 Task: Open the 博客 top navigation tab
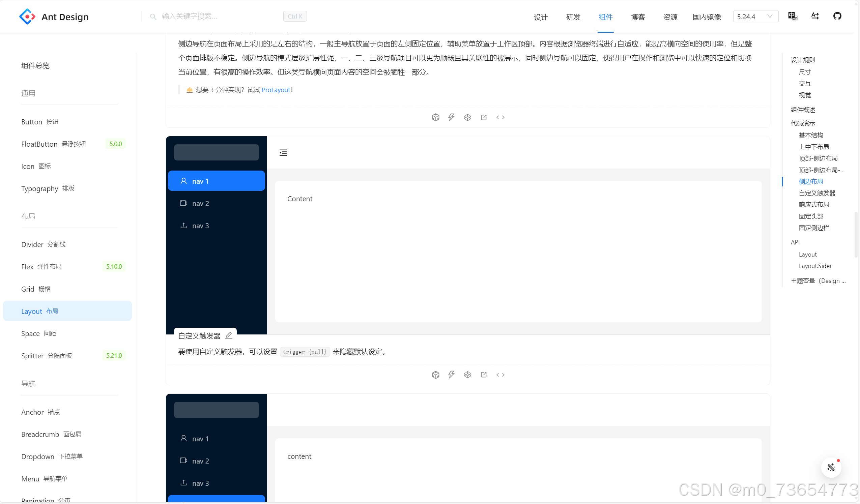[x=638, y=17]
